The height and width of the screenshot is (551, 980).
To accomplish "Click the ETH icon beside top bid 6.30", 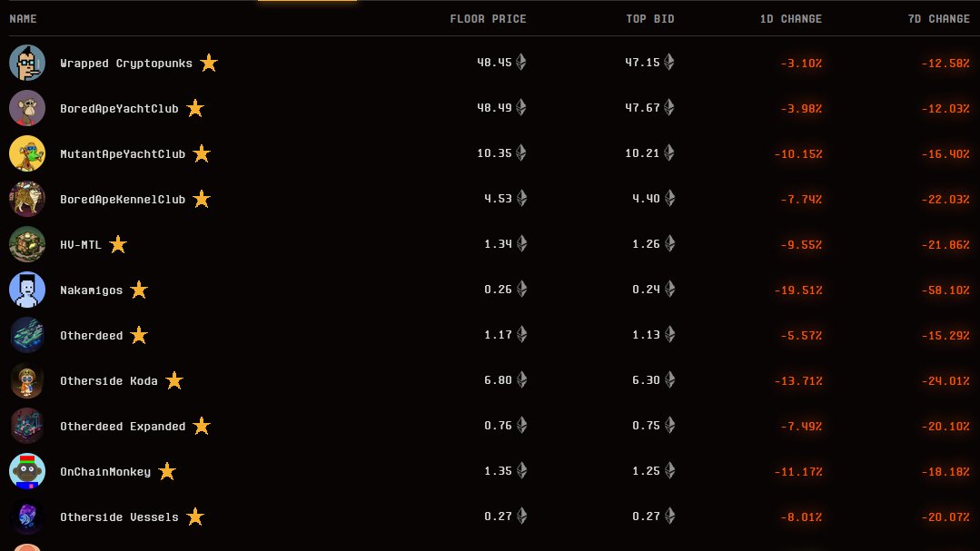I will click(670, 379).
